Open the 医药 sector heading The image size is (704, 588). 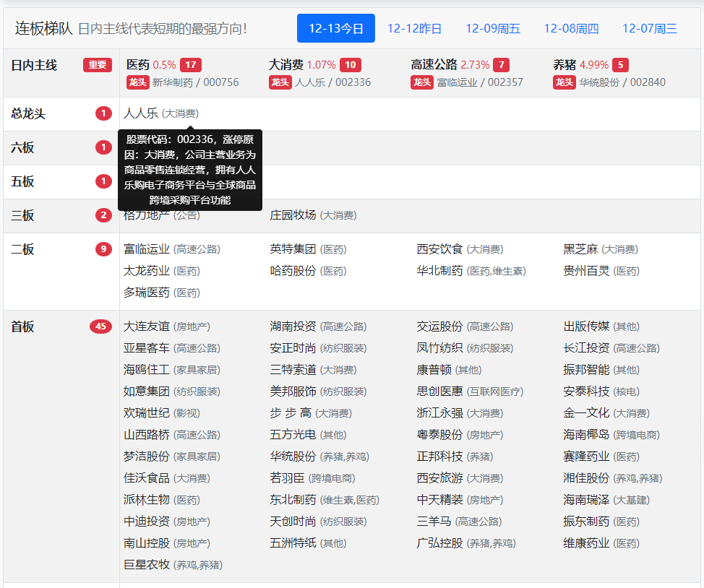138,64
